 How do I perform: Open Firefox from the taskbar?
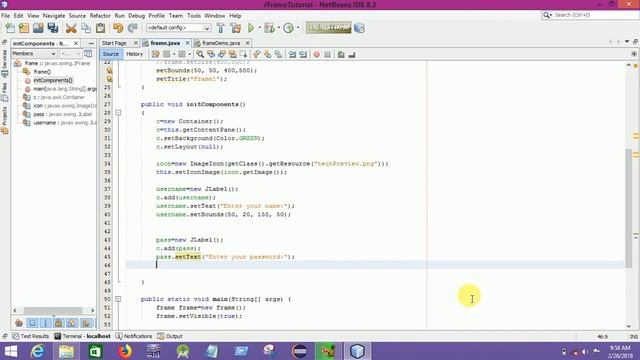[x=124, y=351]
